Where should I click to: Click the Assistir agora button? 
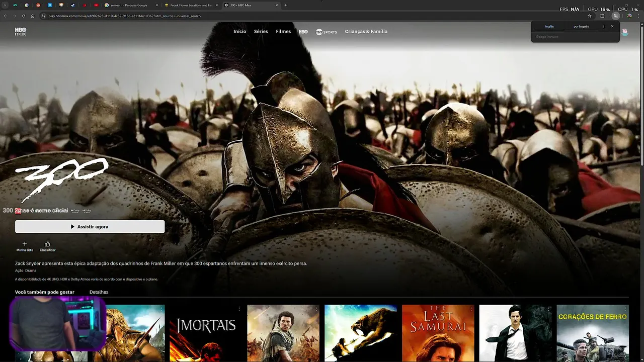click(90, 227)
